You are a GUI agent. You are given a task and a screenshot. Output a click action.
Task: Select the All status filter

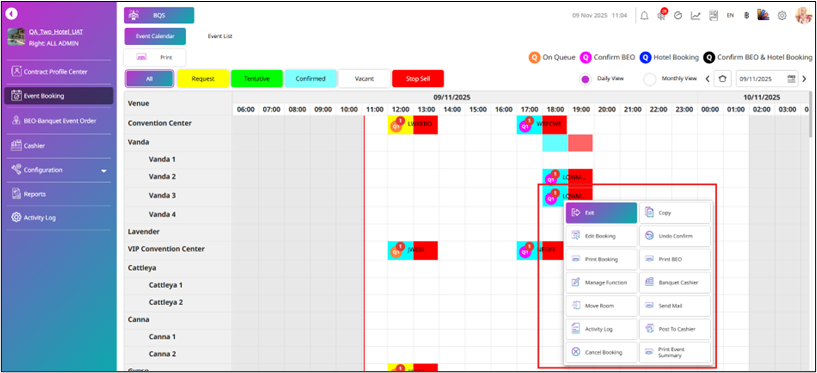tap(150, 79)
